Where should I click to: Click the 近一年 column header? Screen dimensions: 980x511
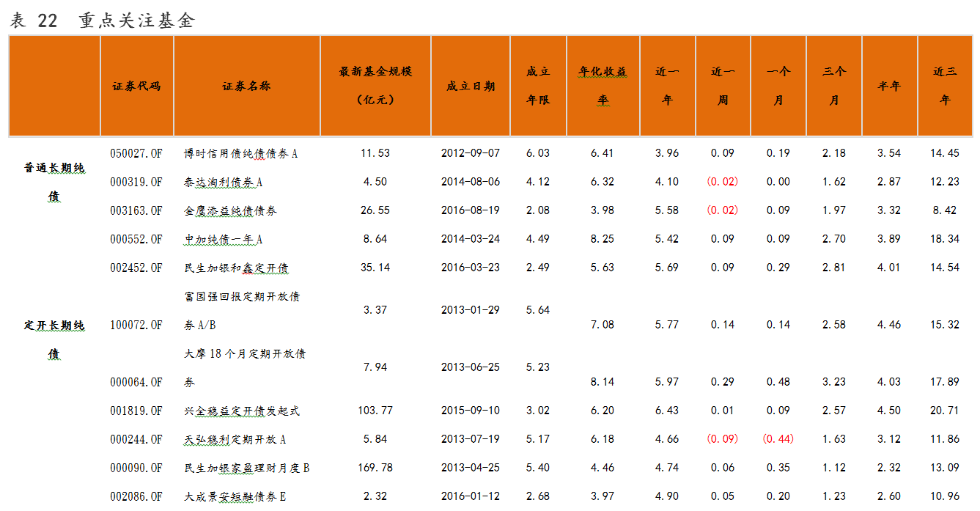coord(667,86)
